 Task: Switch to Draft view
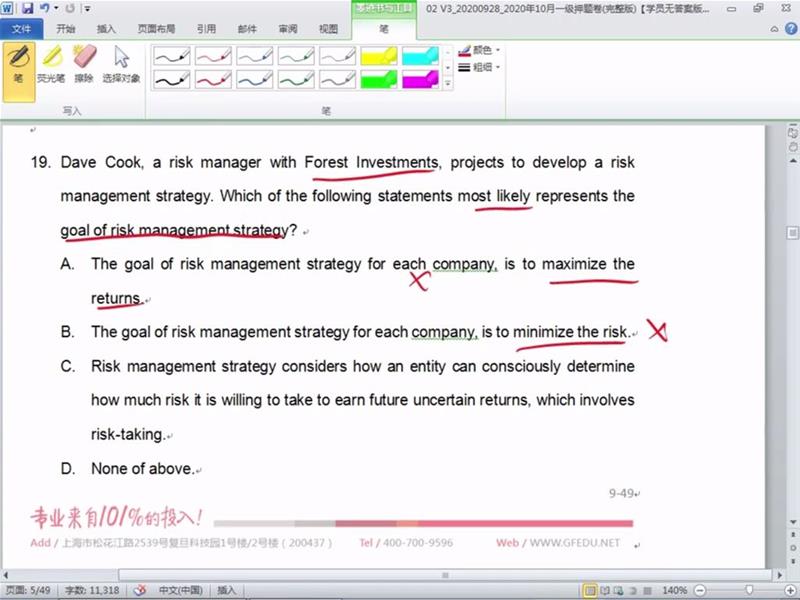click(x=647, y=590)
